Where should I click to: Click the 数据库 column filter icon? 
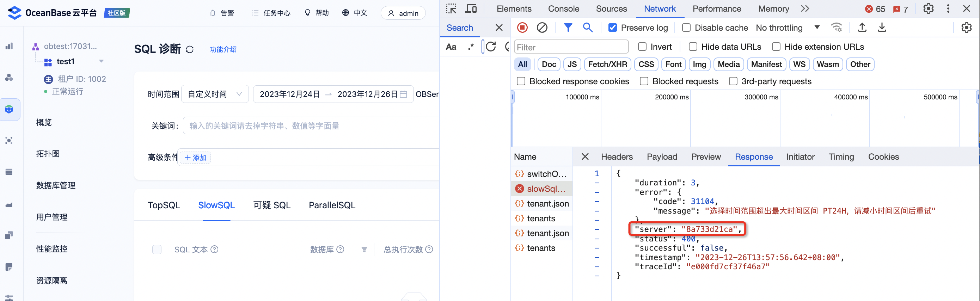click(364, 250)
